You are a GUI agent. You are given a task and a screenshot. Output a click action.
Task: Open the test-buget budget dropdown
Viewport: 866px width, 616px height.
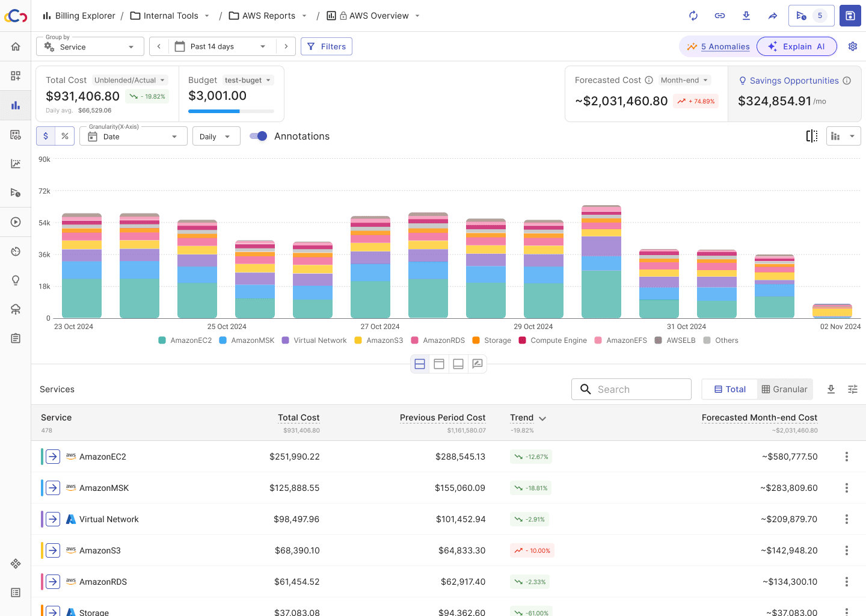click(248, 80)
